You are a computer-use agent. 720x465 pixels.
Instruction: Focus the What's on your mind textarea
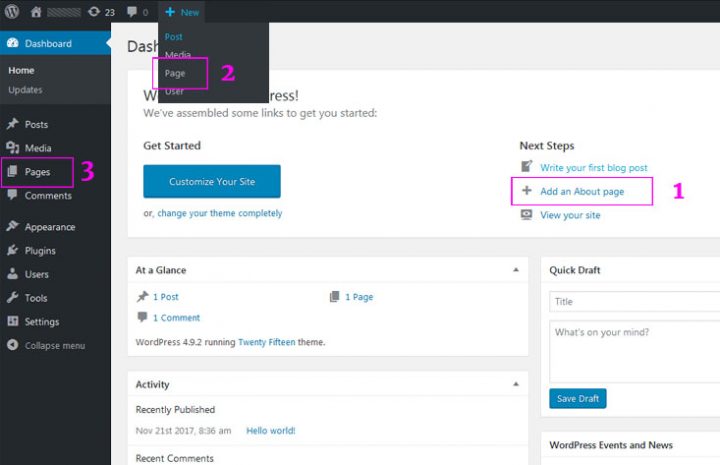(x=635, y=352)
